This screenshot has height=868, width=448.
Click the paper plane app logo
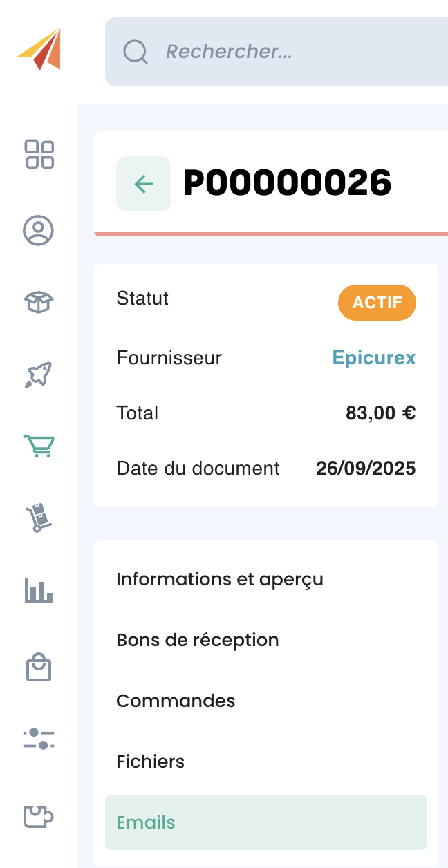tap(39, 50)
